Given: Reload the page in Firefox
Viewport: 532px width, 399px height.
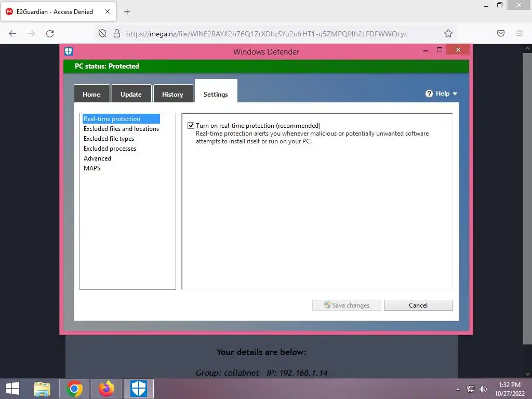Looking at the screenshot, I should (50, 34).
